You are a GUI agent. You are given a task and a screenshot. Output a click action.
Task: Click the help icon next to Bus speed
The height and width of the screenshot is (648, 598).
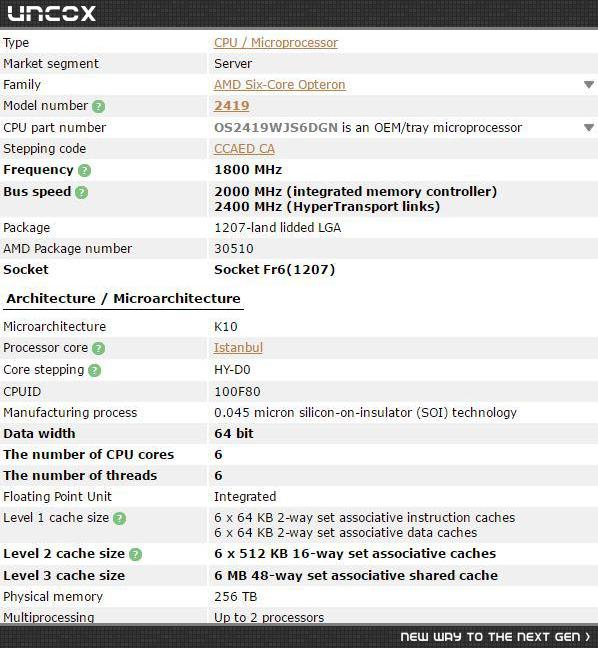point(81,192)
